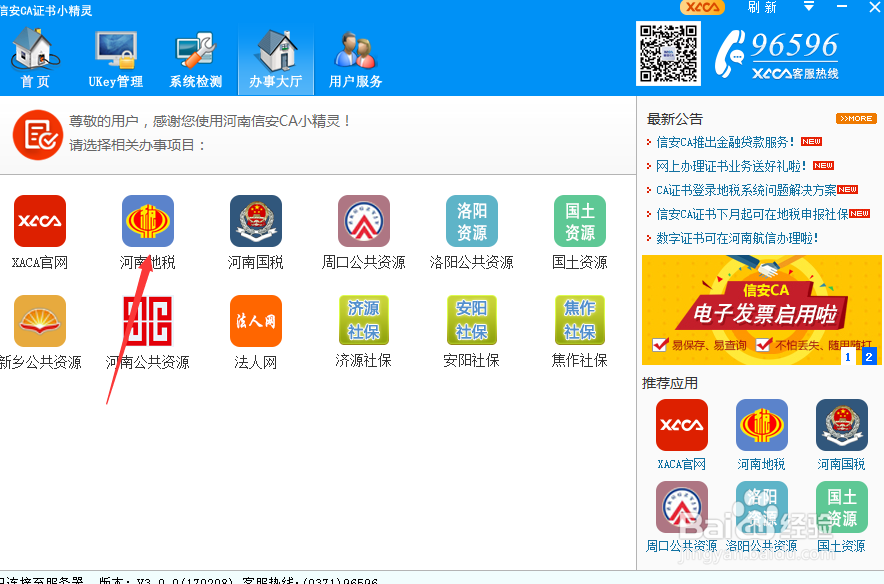This screenshot has height=584, width=884.
Task: Open the 系统检测 tab
Action: 196,59
